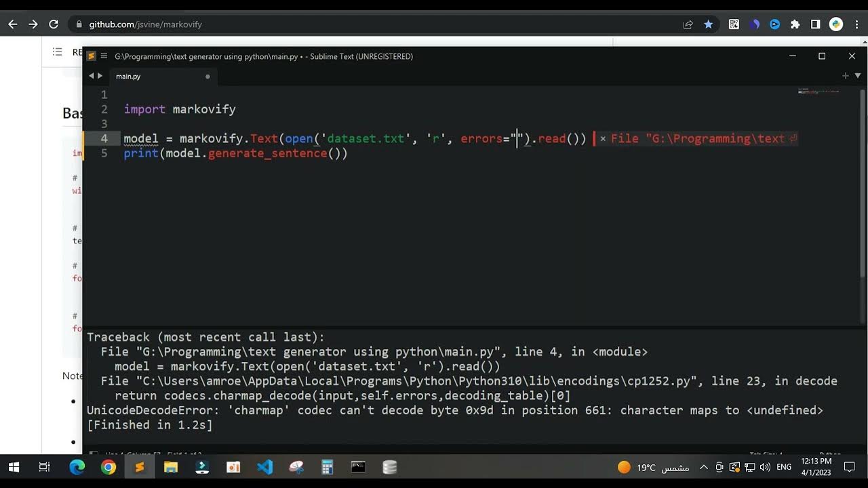The height and width of the screenshot is (488, 868).
Task: Switch to Google Chrome on taskbar
Action: [x=108, y=467]
